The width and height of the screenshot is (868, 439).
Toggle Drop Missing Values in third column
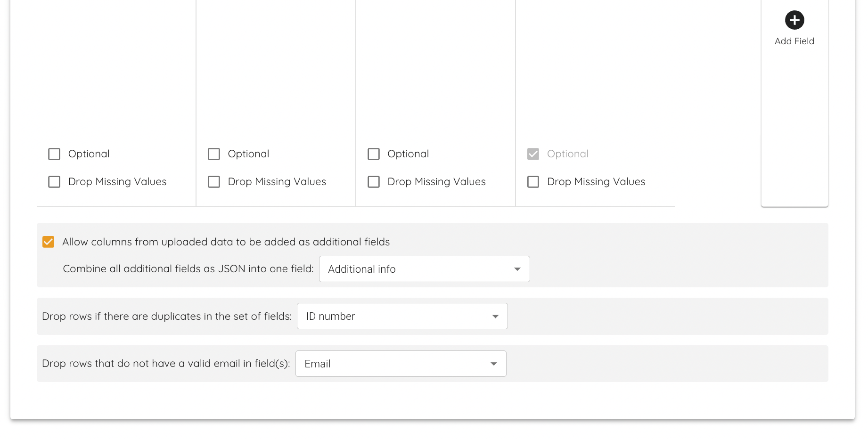(374, 182)
